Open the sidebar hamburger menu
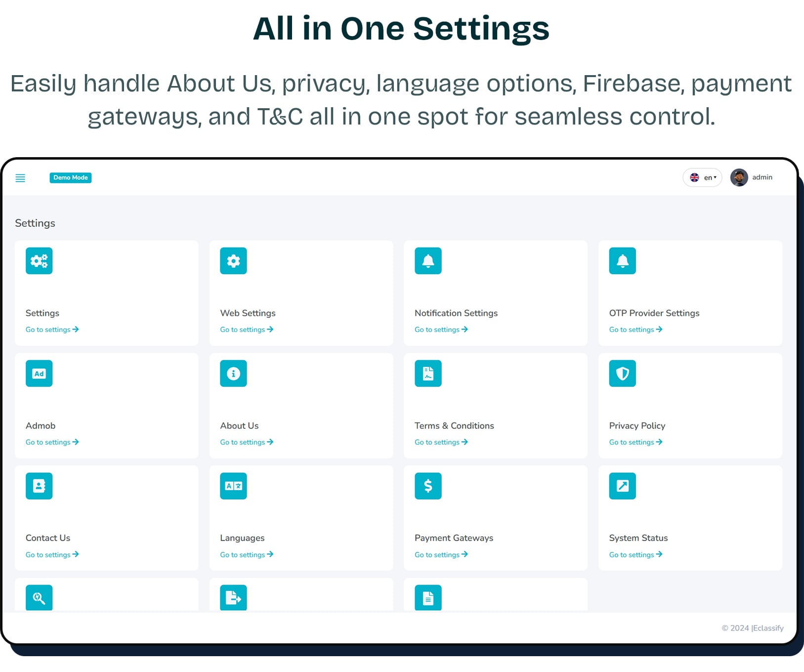804x672 pixels. [20, 178]
